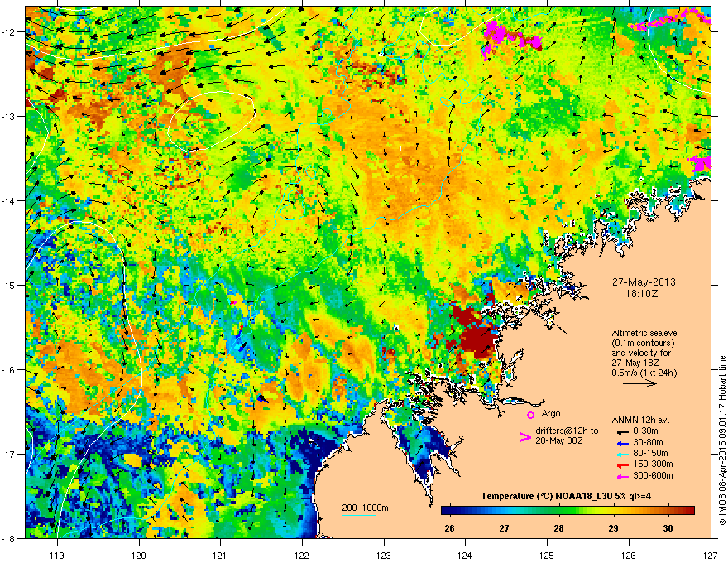
Task: Click the text '0.5m/s (1kt 24h)'
Action: (644, 373)
